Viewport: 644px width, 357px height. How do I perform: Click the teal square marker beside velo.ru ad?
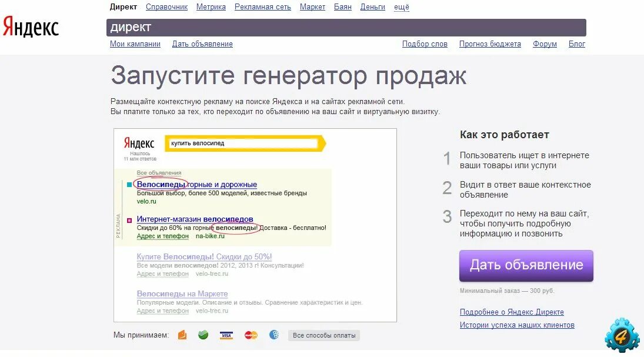tap(129, 185)
